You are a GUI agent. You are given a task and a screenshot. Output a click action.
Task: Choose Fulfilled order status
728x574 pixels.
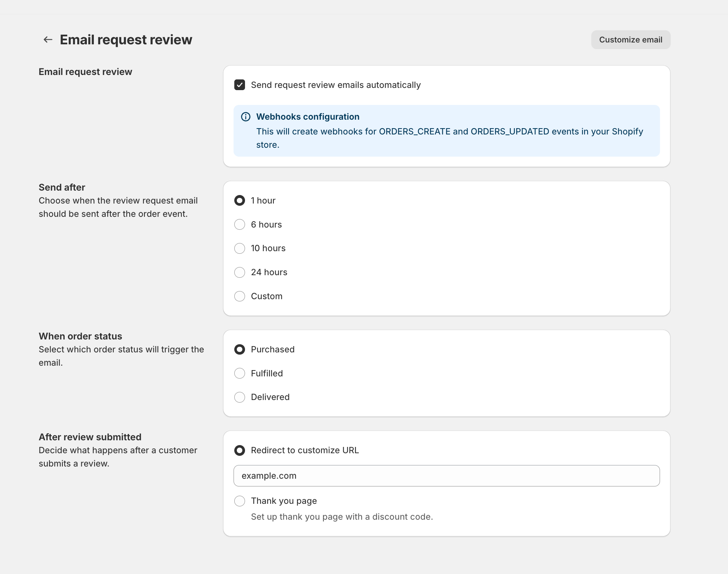(x=240, y=373)
